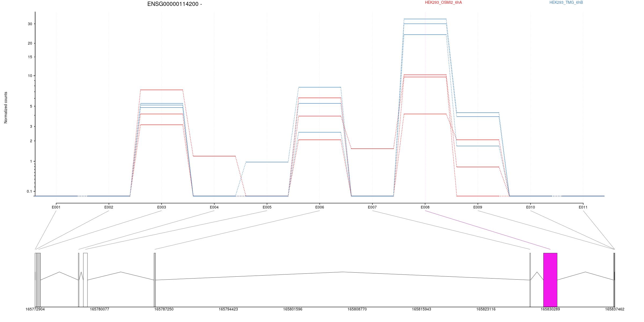Click genomic coordinate 165772904
644x322 pixels.
click(35, 309)
